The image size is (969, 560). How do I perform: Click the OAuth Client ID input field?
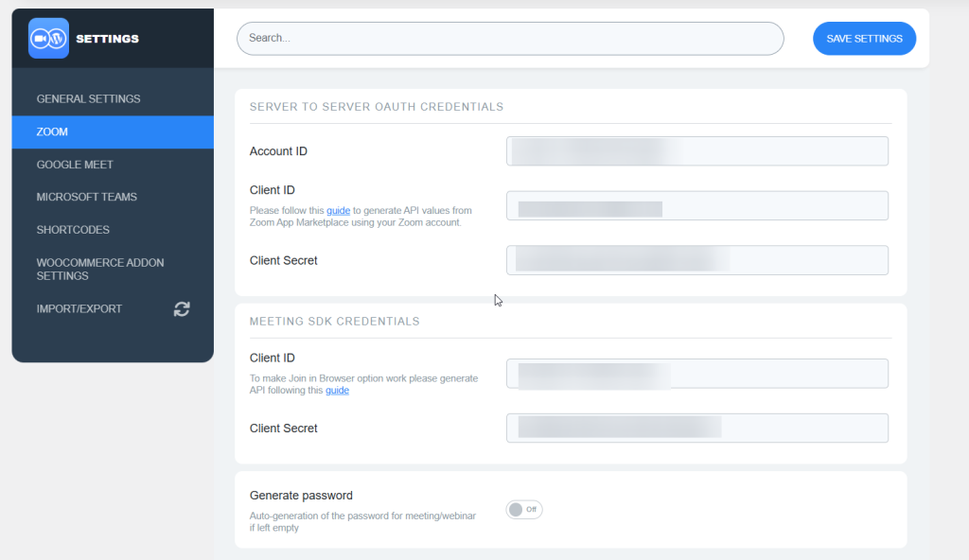[x=697, y=205]
